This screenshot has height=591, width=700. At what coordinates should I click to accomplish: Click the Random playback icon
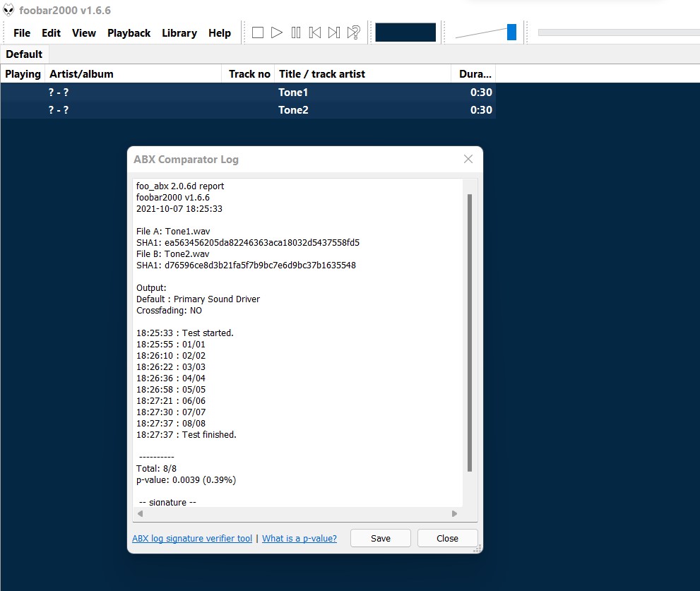click(354, 32)
